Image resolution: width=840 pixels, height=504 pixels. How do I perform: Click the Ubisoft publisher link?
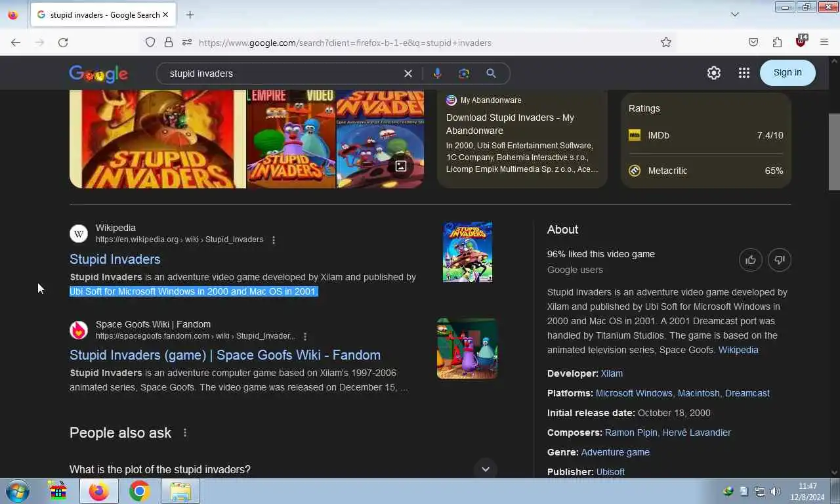[x=610, y=472]
